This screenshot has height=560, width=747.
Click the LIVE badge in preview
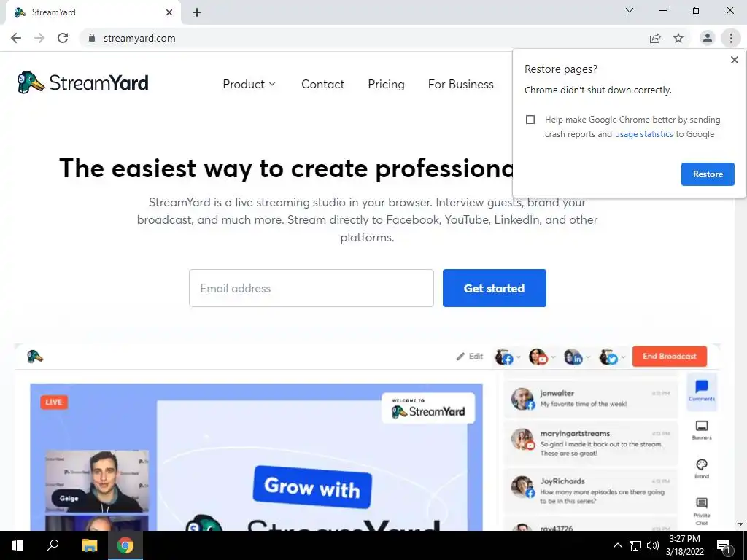coord(54,402)
